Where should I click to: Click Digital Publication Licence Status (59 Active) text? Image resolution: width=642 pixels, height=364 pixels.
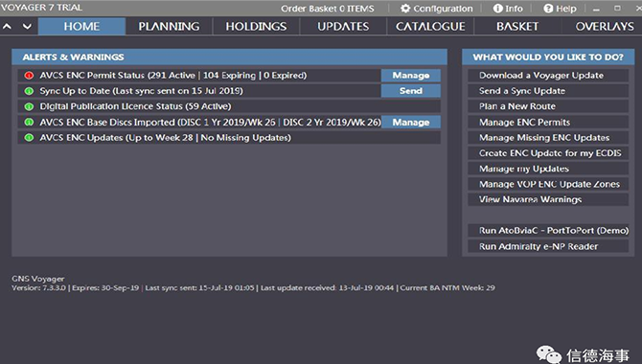pos(135,106)
